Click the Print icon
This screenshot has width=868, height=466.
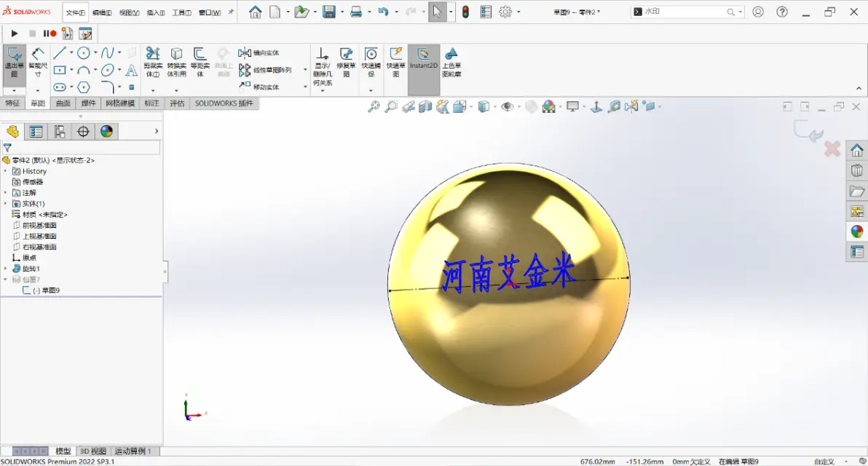coord(356,12)
